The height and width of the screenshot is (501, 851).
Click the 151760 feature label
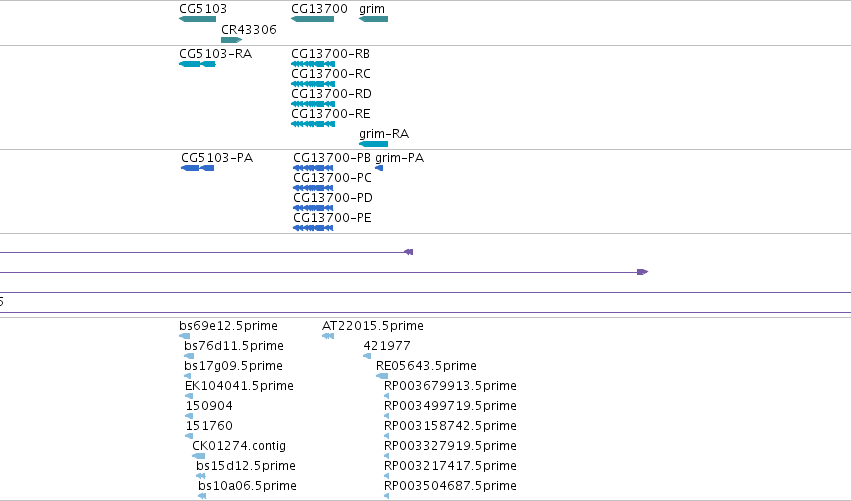coord(209,426)
